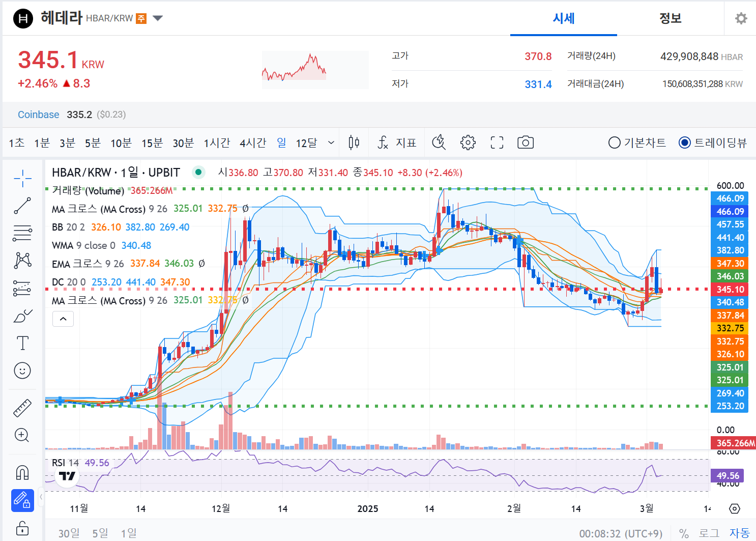Select the BB 20 2 indicator legend
Screen dimensions: 756x541
click(x=121, y=227)
